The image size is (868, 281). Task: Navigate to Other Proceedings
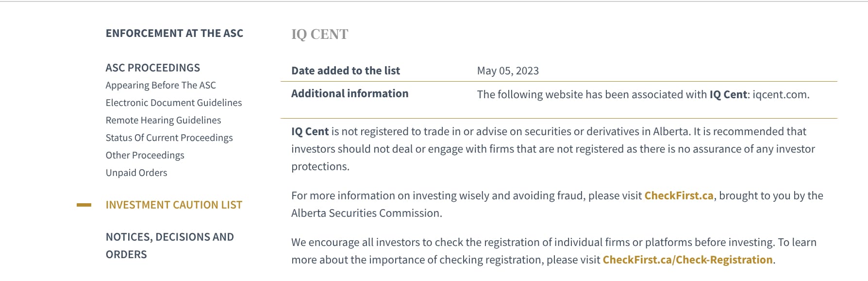pyautogui.click(x=145, y=155)
